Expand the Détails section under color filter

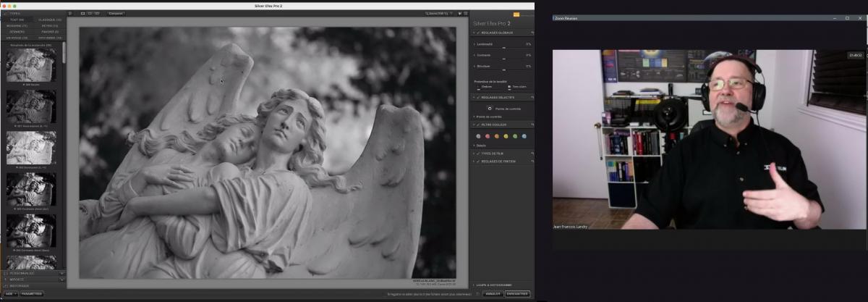[474, 146]
